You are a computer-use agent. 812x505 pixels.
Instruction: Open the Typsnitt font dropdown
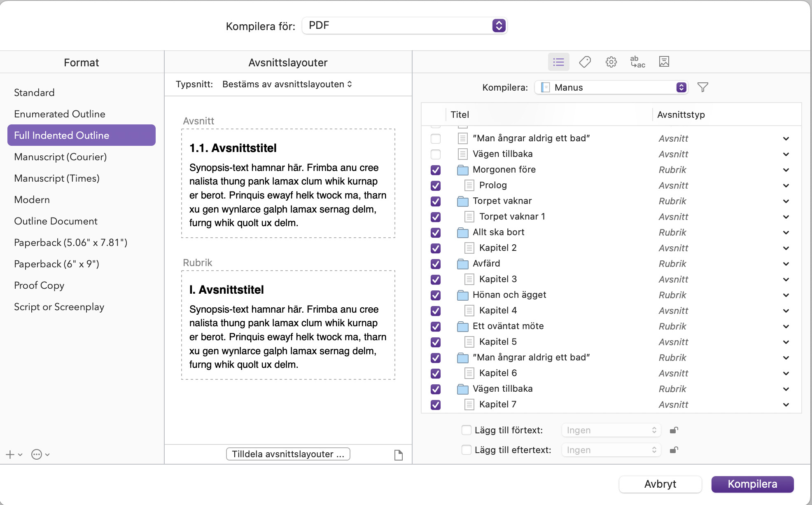tap(287, 84)
